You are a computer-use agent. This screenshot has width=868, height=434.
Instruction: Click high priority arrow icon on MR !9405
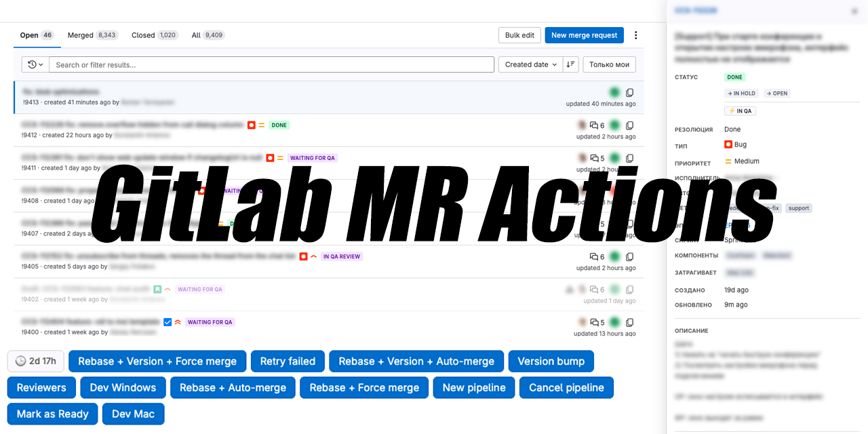point(313,256)
